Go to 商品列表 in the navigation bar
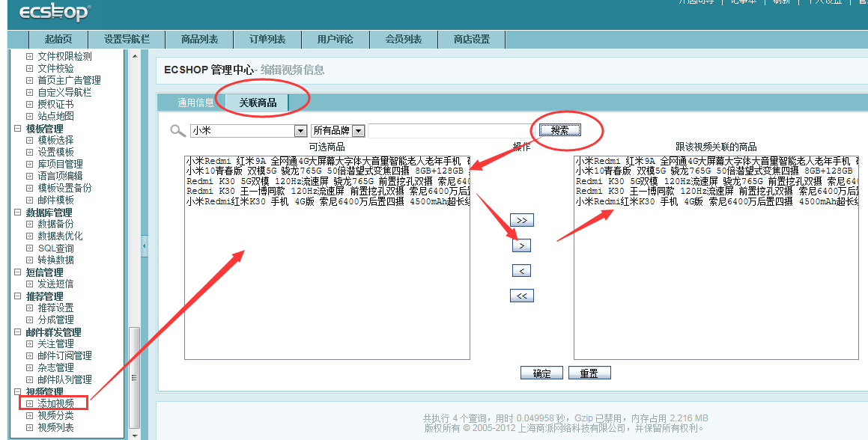 point(199,40)
